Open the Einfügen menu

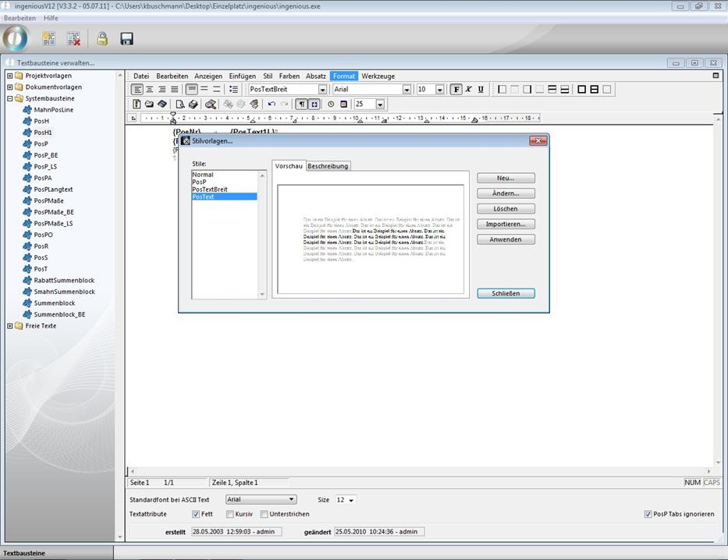(242, 76)
